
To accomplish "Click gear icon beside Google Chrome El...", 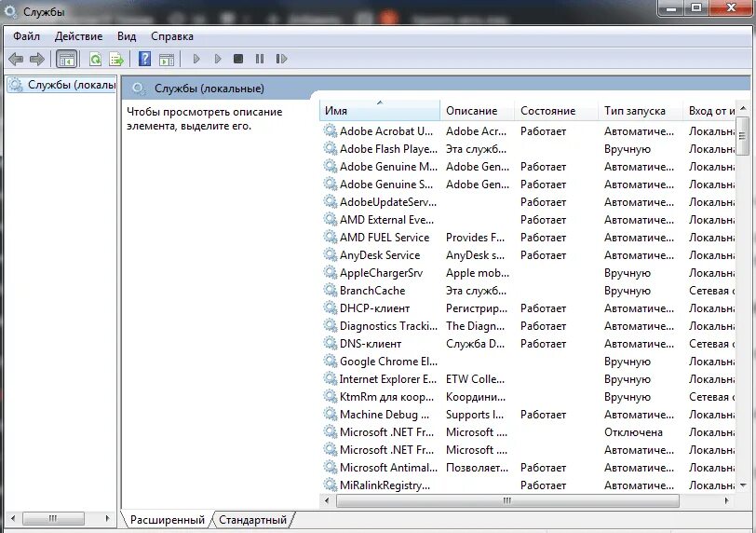I will 331,361.
